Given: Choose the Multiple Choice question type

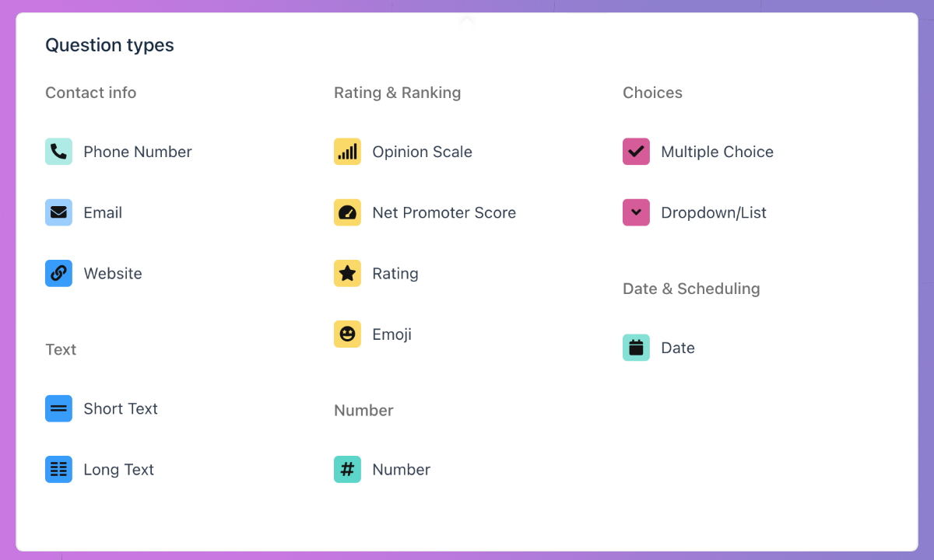Looking at the screenshot, I should tap(717, 152).
